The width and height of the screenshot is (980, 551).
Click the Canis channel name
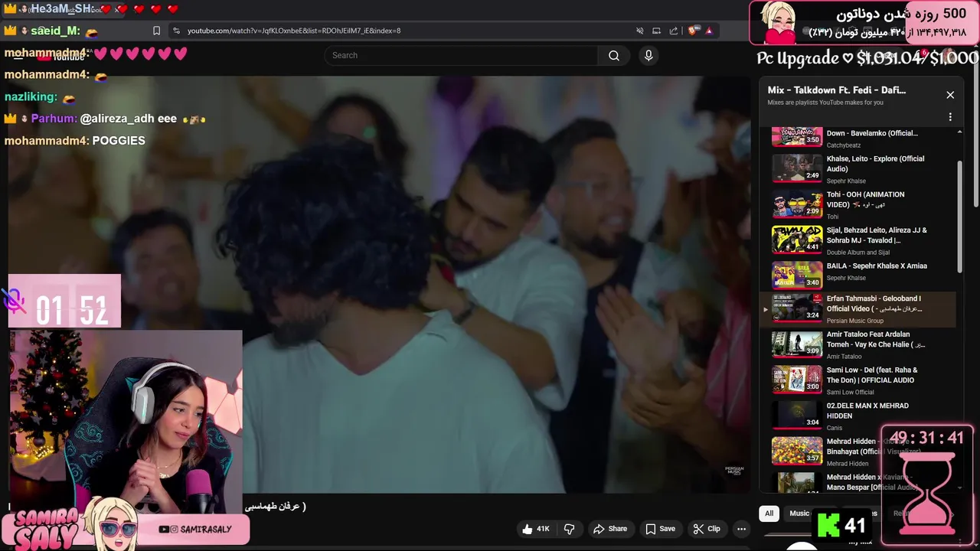coord(835,428)
